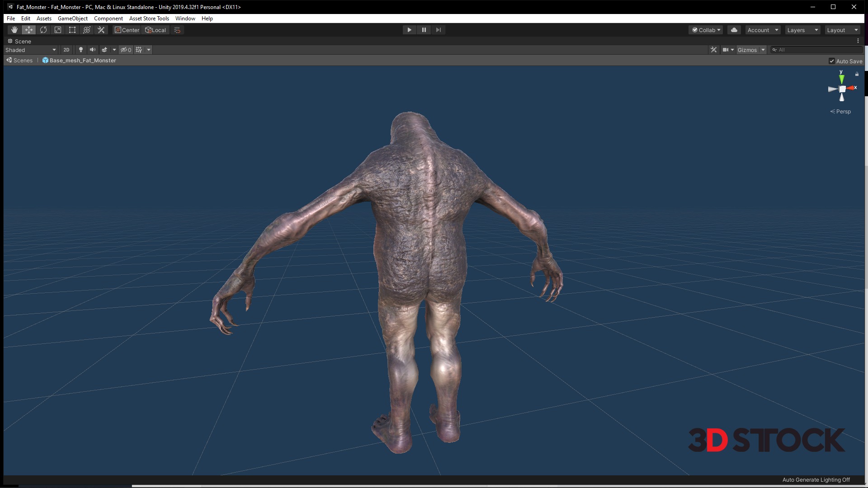Select the Rect Transform tool

72,30
